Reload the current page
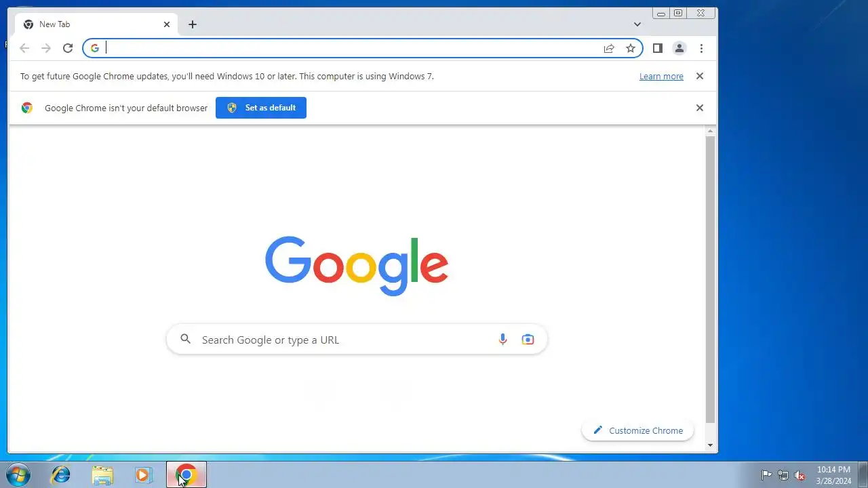 click(68, 48)
